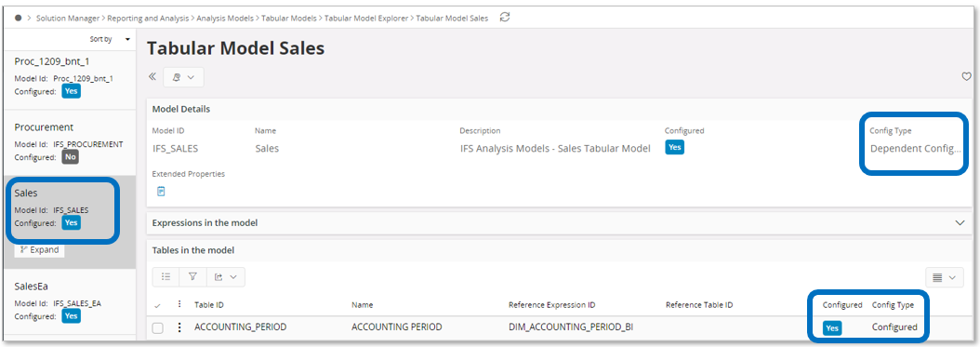Open the table layout density dropdown

click(944, 277)
